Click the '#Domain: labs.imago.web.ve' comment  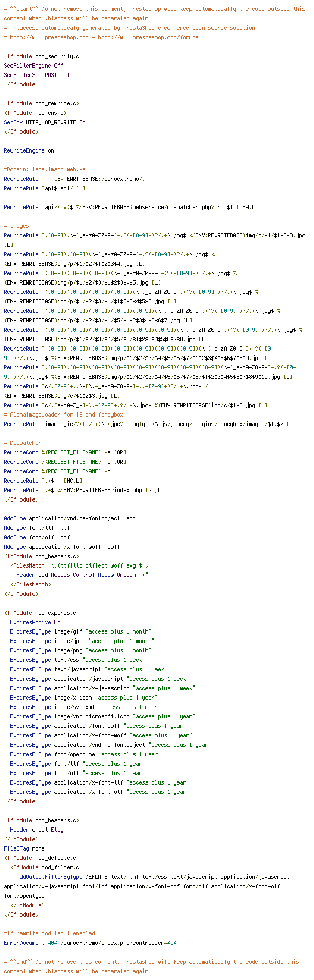[44, 169]
